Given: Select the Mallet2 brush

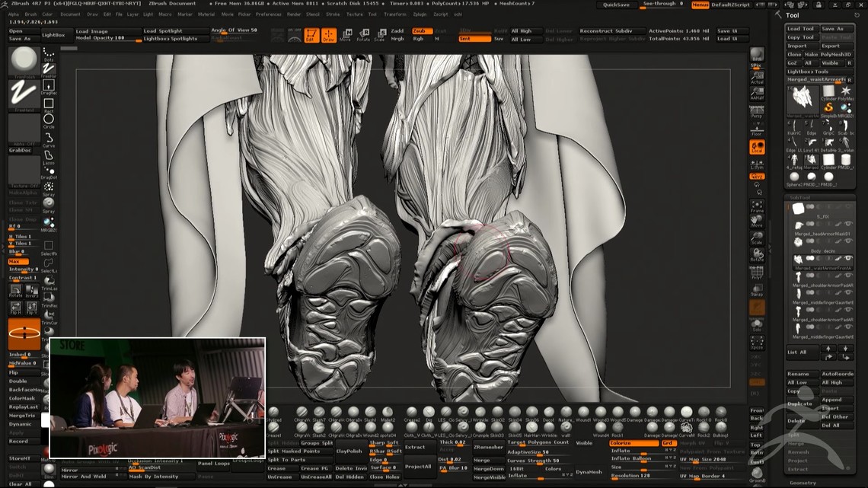Looking at the screenshot, I should coord(388,413).
